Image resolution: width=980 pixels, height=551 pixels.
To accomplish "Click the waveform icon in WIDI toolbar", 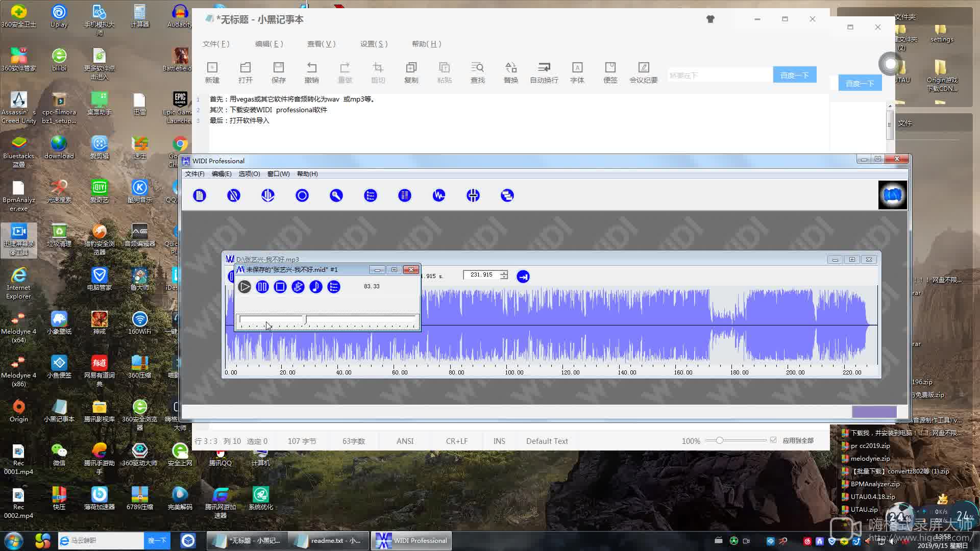I will (x=439, y=195).
